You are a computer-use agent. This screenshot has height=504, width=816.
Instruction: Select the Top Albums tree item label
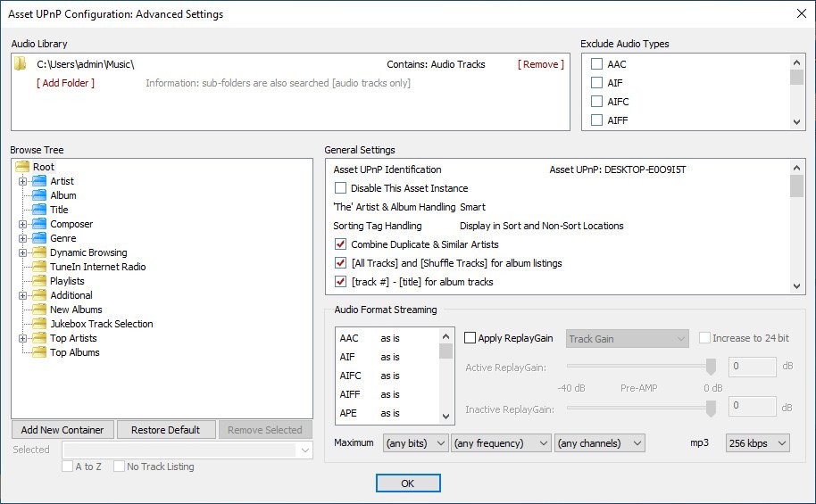coord(75,352)
